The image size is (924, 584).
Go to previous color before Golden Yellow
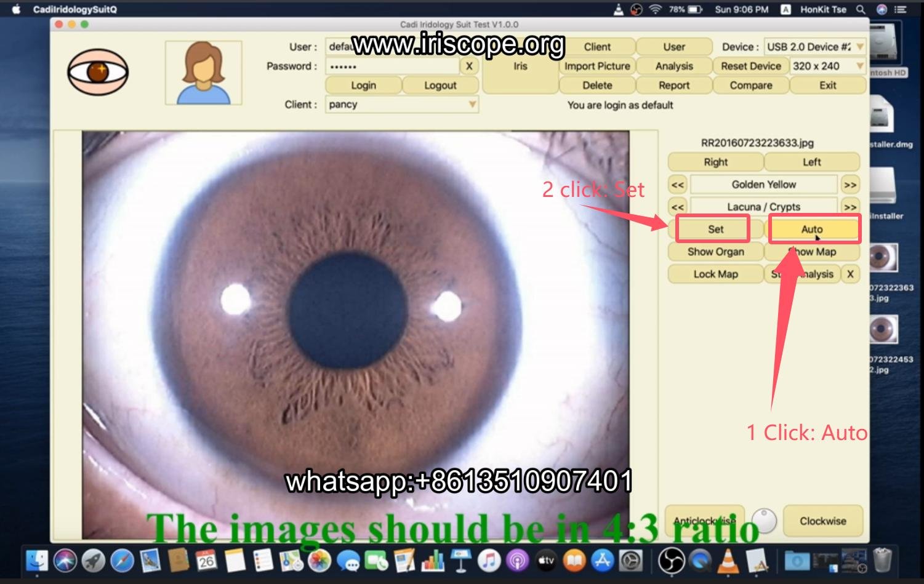pos(677,185)
